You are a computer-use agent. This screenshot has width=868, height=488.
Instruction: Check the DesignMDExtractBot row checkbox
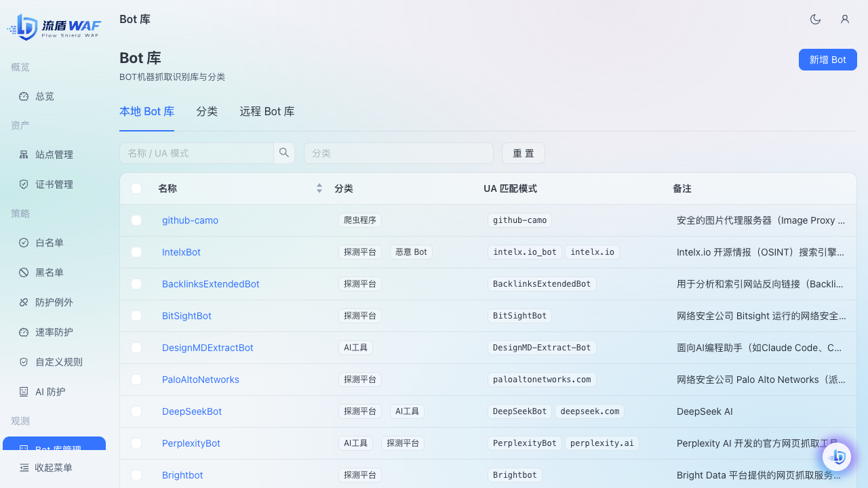tap(136, 348)
